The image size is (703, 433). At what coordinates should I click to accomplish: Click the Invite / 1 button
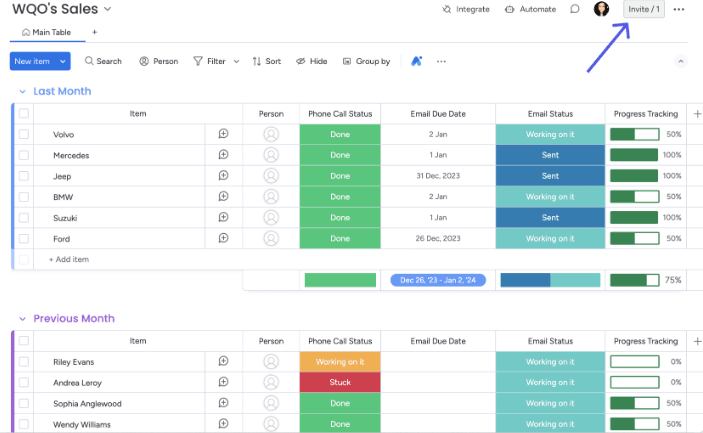[643, 9]
